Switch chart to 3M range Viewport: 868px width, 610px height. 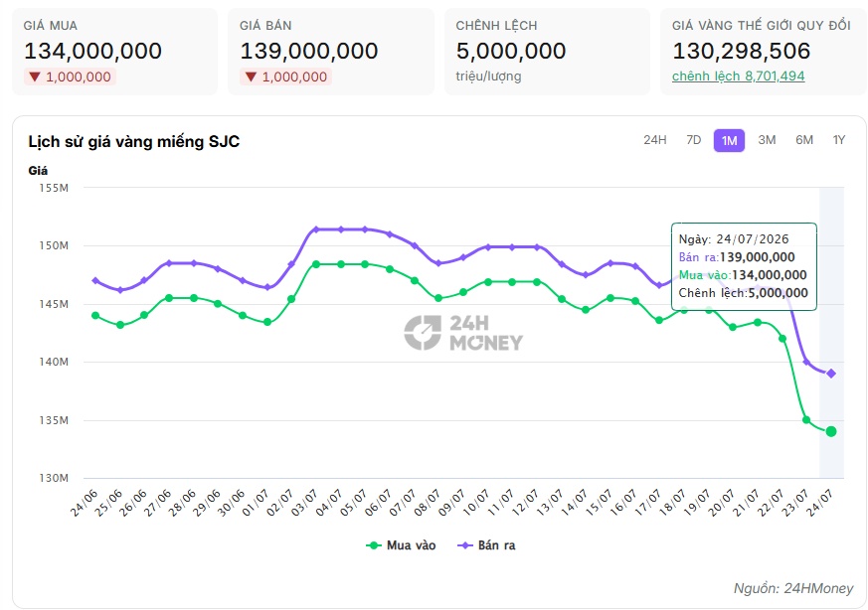click(767, 140)
